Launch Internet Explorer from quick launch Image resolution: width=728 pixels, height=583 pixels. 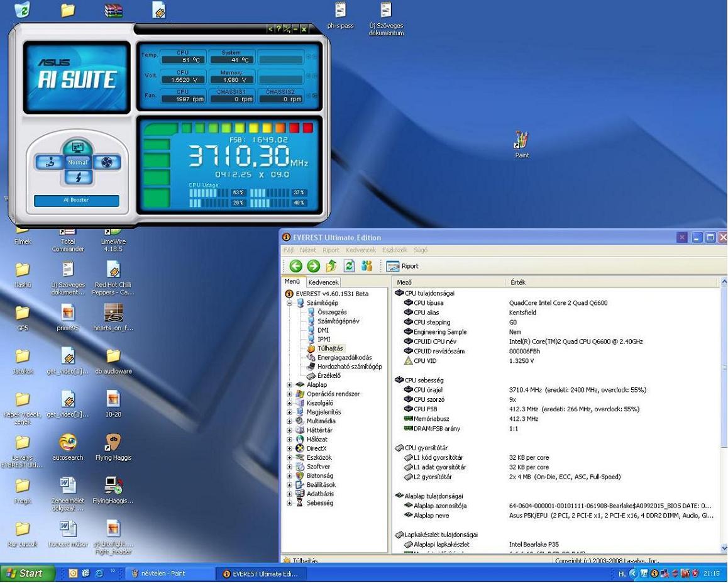[x=99, y=574]
